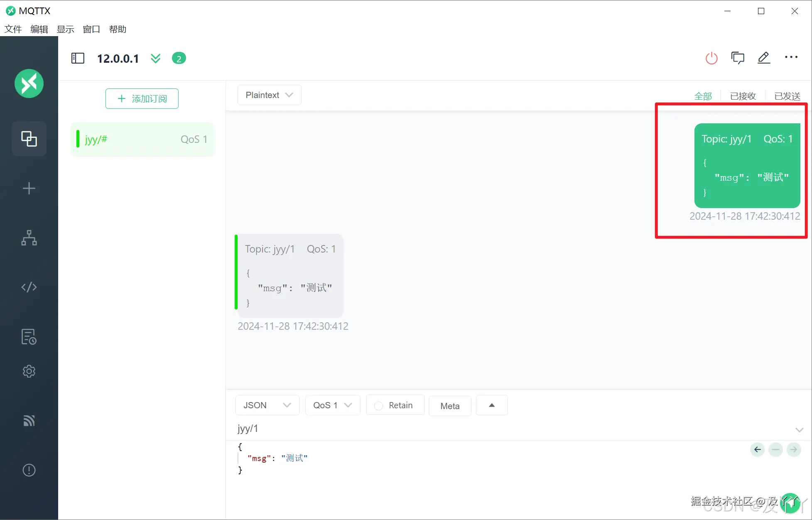Image resolution: width=812 pixels, height=520 pixels.
Task: Open the QoS 1 publish dropdown
Action: 332,405
